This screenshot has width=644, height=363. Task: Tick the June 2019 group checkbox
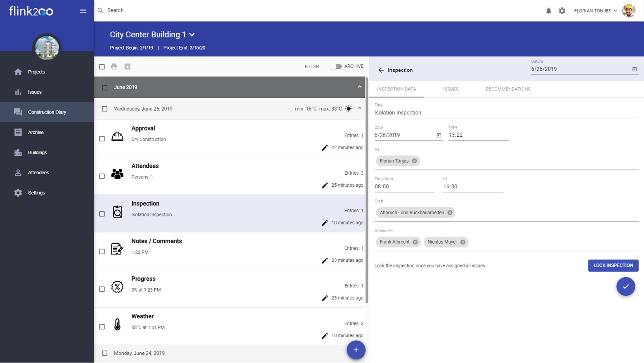pyautogui.click(x=105, y=88)
